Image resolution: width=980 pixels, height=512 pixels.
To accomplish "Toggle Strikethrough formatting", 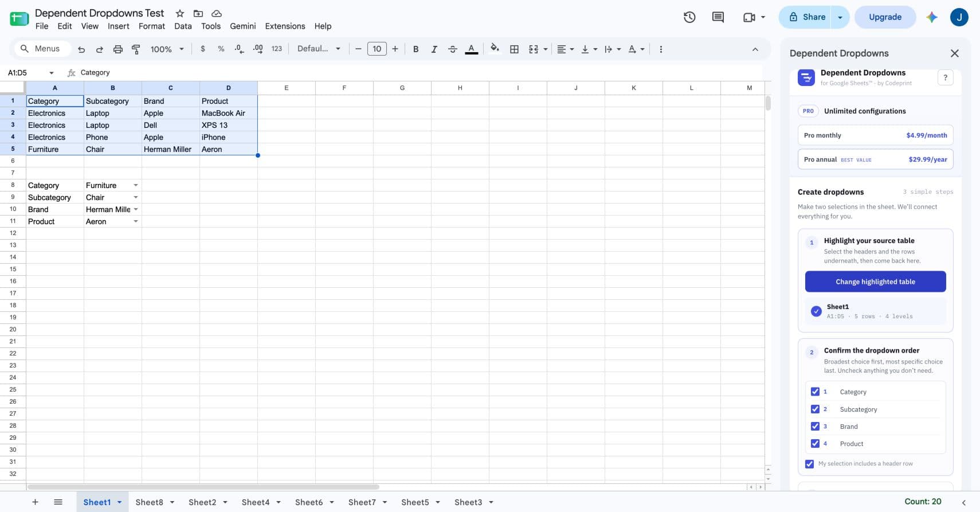I will pos(453,49).
